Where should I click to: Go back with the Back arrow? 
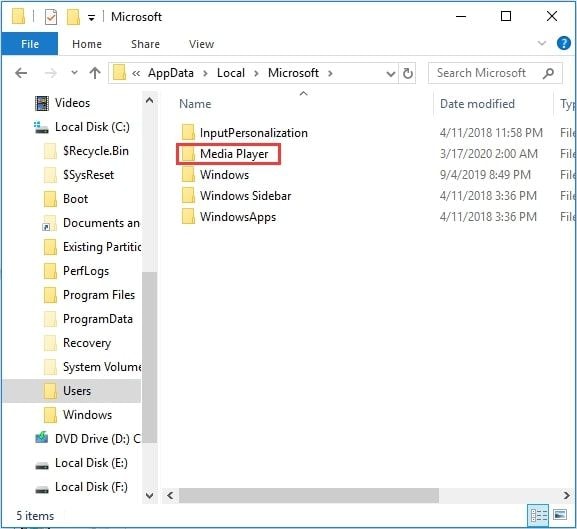[21, 73]
